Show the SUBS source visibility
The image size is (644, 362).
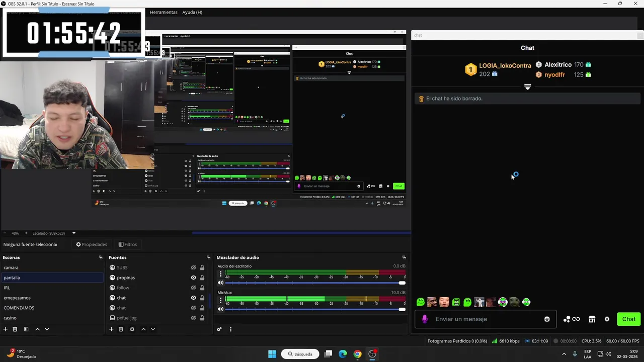coord(193,267)
